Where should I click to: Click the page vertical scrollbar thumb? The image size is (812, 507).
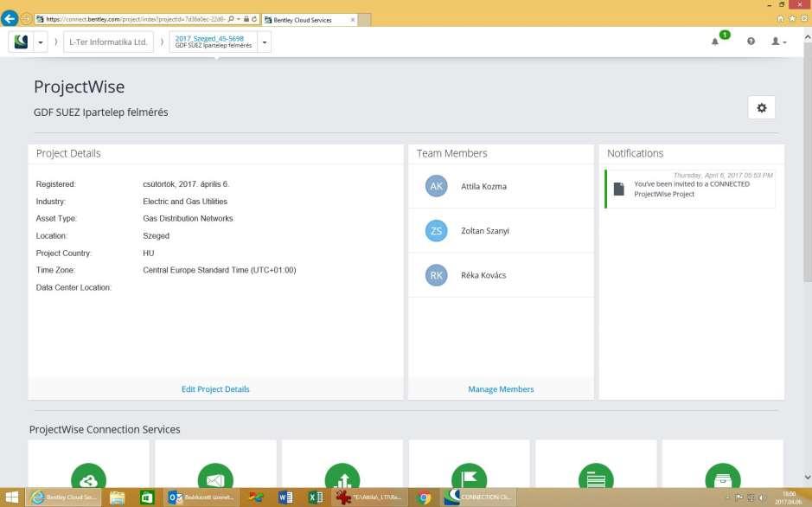click(808, 162)
